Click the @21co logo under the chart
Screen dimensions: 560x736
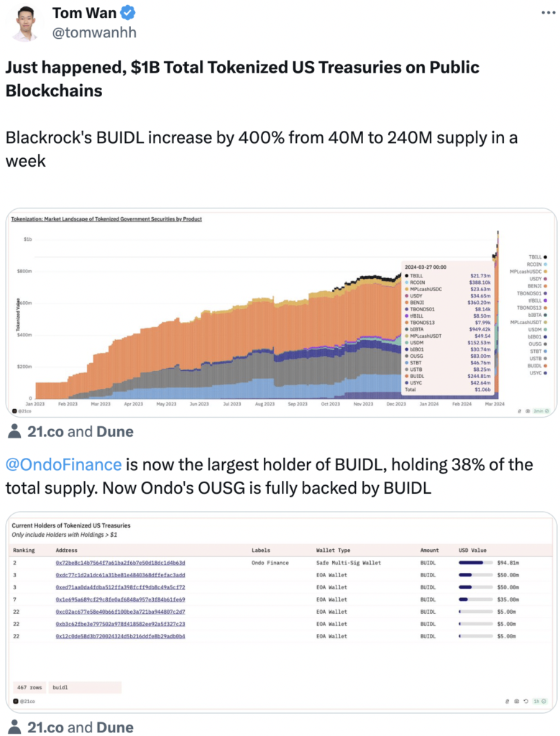[x=22, y=411]
